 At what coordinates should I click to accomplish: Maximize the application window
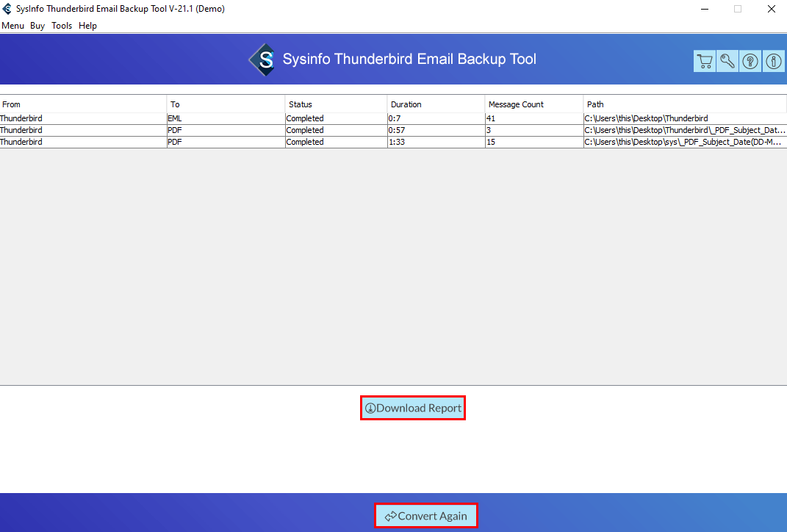click(x=737, y=9)
